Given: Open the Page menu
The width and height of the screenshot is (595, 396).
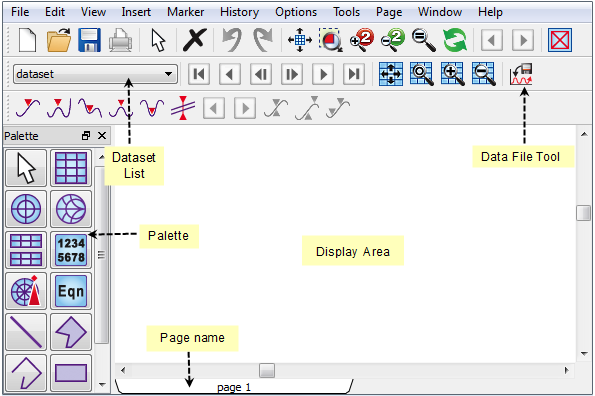Looking at the screenshot, I should [x=389, y=12].
